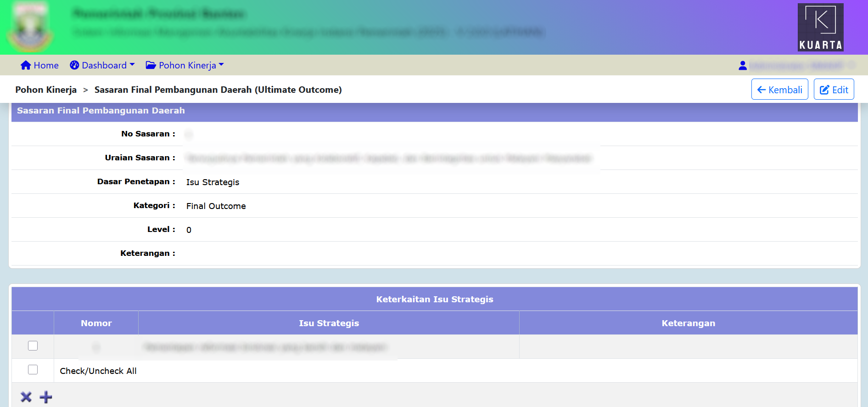Tick the checkbox in first Isu Strategis row
Viewport: 868px width, 407px height.
(x=33, y=346)
